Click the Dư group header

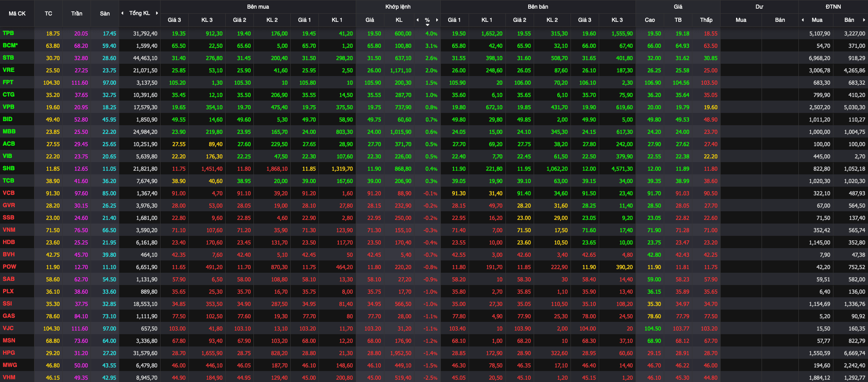[x=759, y=7]
